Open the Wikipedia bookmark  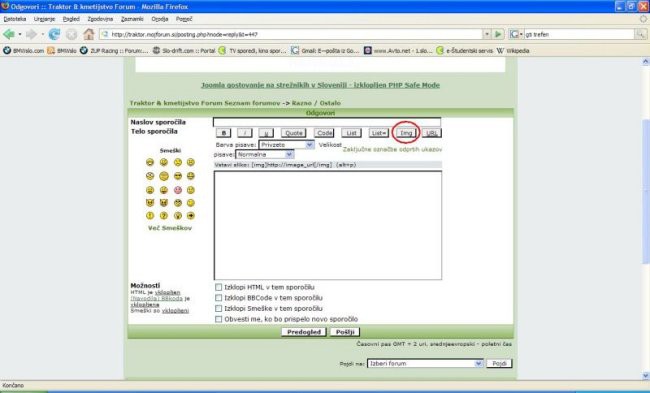coord(513,51)
